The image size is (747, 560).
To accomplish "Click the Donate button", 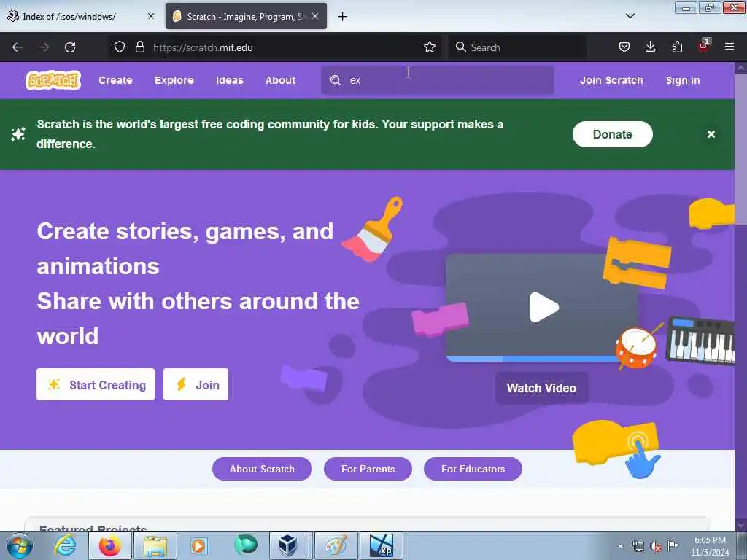I will coord(612,134).
